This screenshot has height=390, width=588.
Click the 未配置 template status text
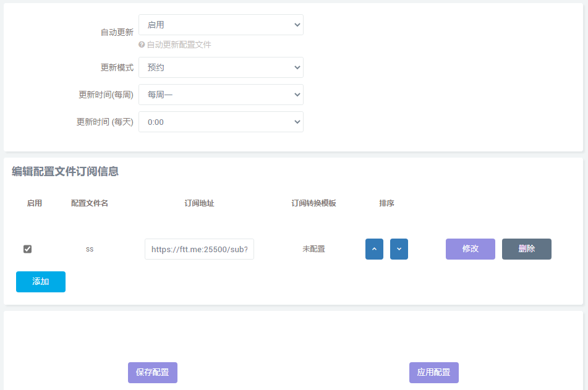(313, 249)
